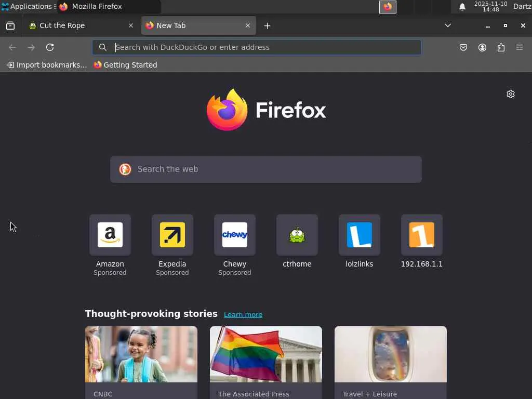Viewport: 532px width, 399px height.
Task: Open the Pocket save icon
Action: (x=463, y=47)
